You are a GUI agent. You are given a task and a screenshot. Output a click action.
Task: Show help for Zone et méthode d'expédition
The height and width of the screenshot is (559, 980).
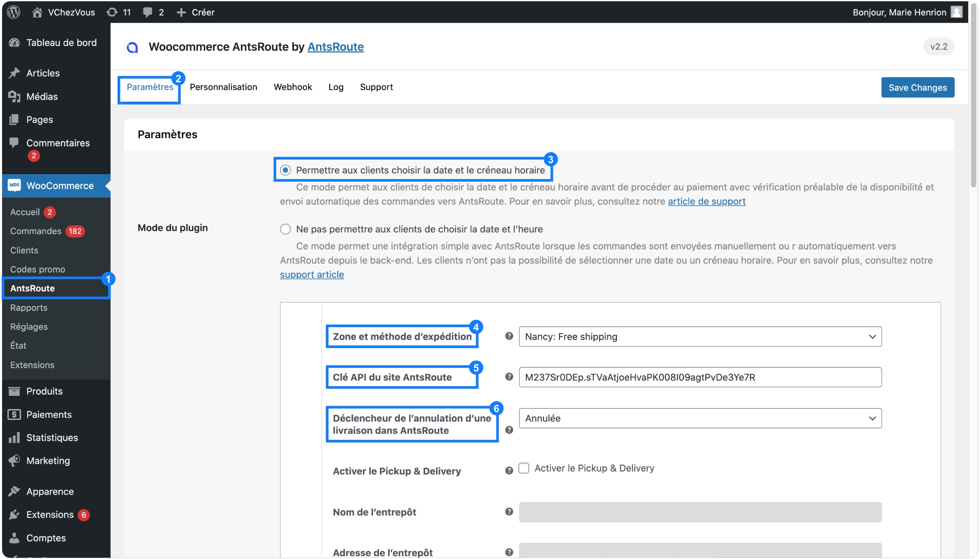509,336
